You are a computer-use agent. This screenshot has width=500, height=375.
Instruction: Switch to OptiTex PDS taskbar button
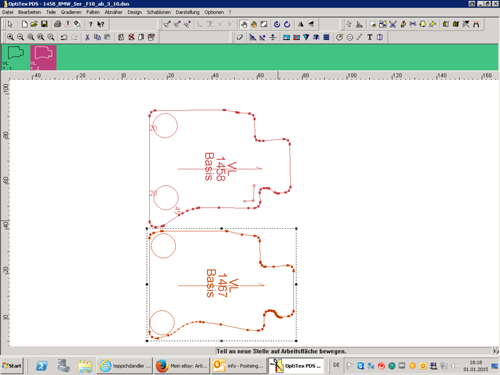[x=296, y=366]
